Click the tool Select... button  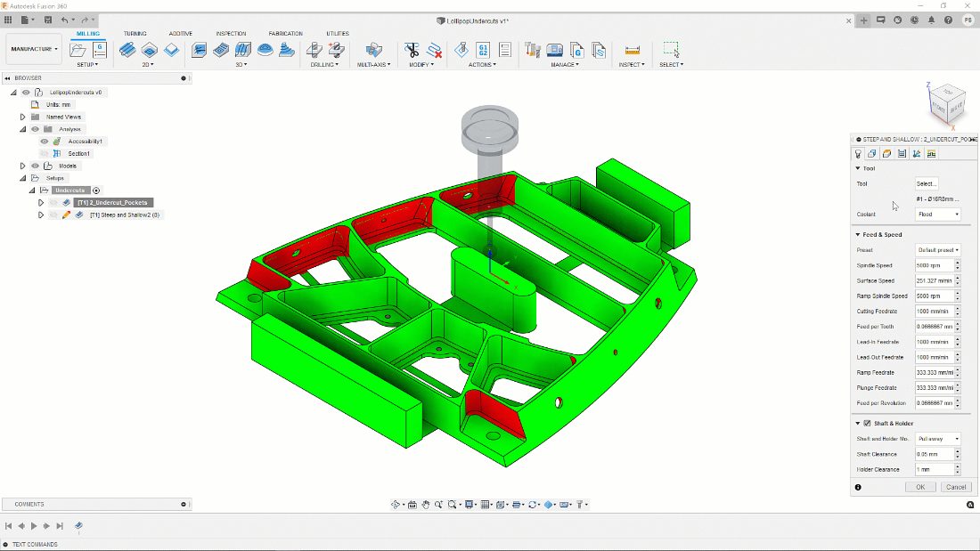[x=927, y=183]
